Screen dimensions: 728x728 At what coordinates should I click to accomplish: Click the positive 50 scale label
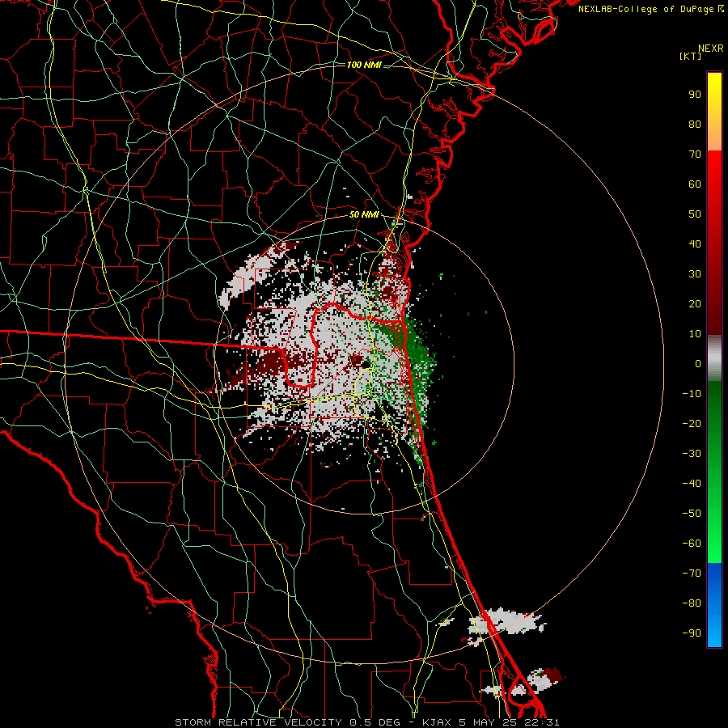(695, 214)
